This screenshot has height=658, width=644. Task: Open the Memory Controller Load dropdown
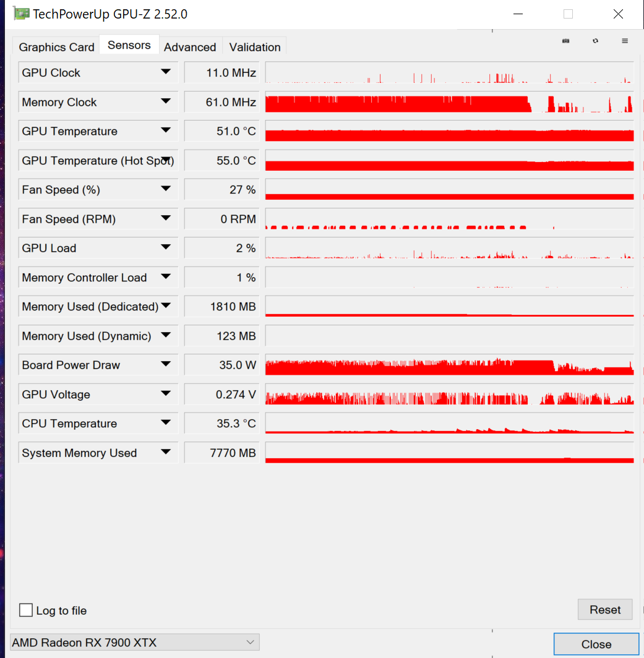[166, 276]
